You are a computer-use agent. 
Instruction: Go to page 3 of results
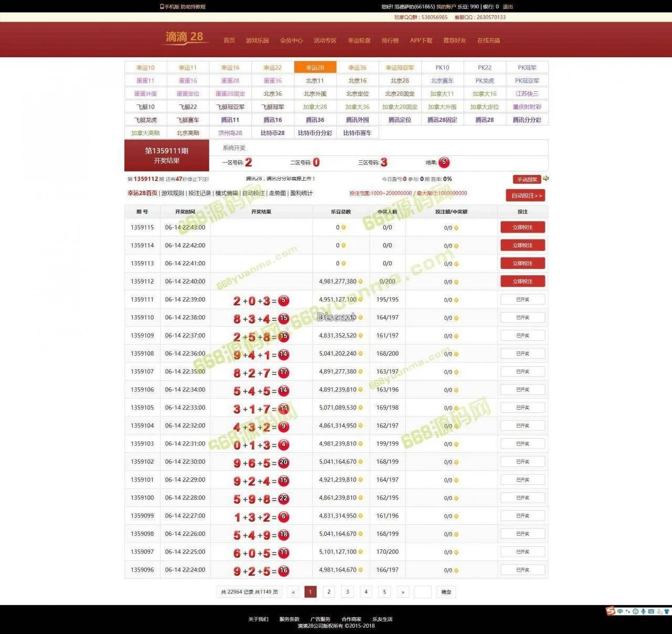pyautogui.click(x=348, y=592)
